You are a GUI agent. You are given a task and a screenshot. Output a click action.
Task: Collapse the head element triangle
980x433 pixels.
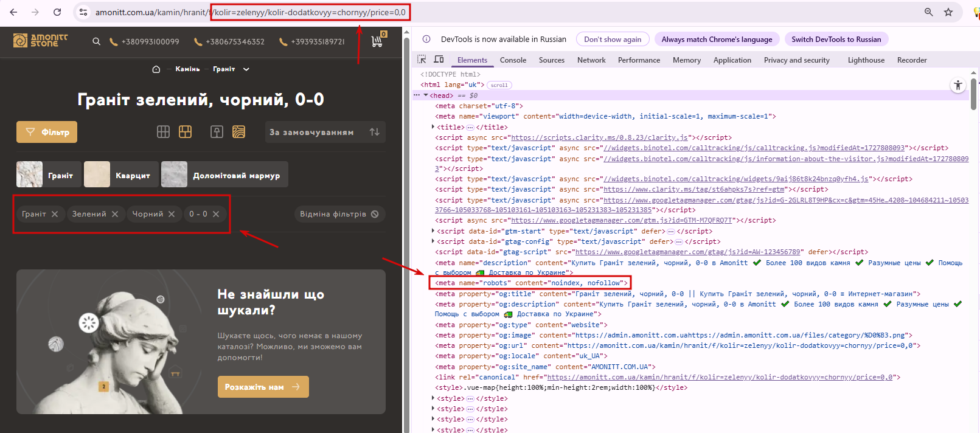click(x=426, y=95)
